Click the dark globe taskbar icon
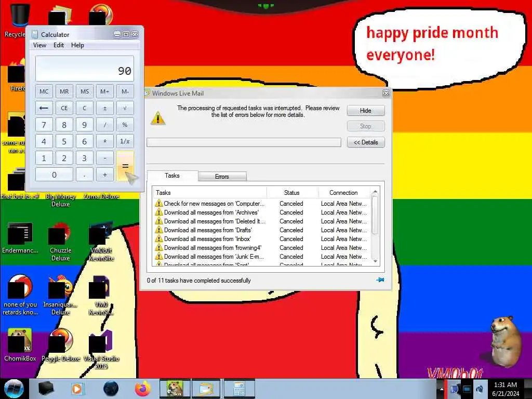The height and width of the screenshot is (399, 532). (111, 389)
